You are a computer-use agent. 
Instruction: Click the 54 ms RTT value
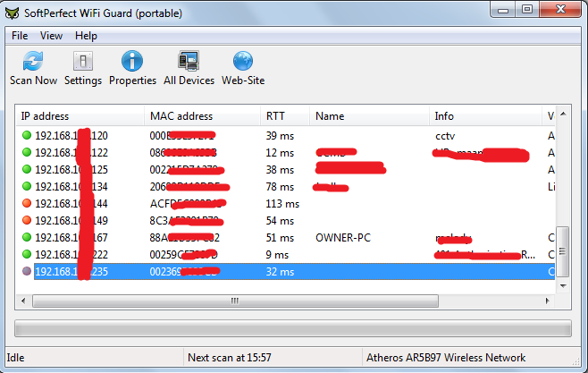280,221
